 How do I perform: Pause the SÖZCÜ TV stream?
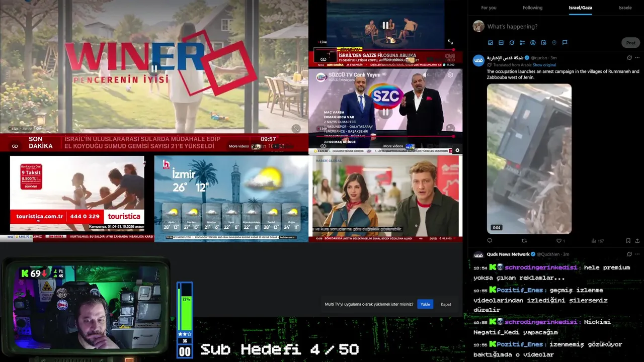point(385,112)
